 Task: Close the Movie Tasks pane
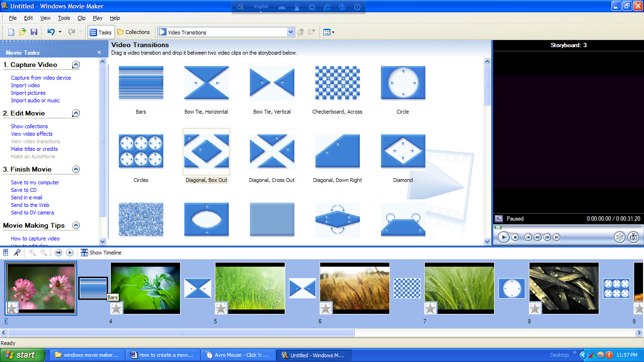coord(99,52)
